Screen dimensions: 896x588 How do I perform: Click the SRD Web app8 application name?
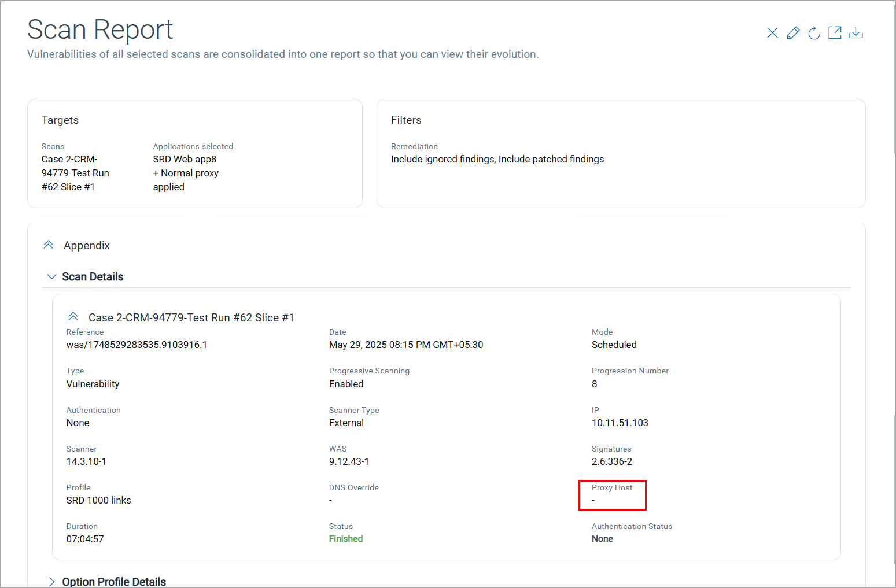(x=185, y=159)
